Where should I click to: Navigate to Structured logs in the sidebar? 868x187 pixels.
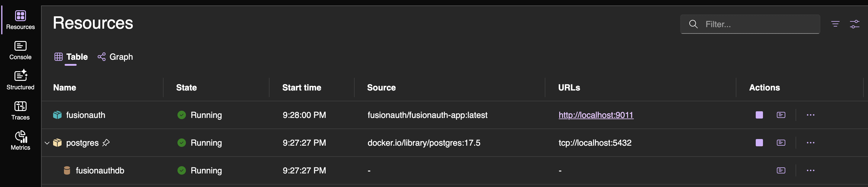tap(20, 80)
